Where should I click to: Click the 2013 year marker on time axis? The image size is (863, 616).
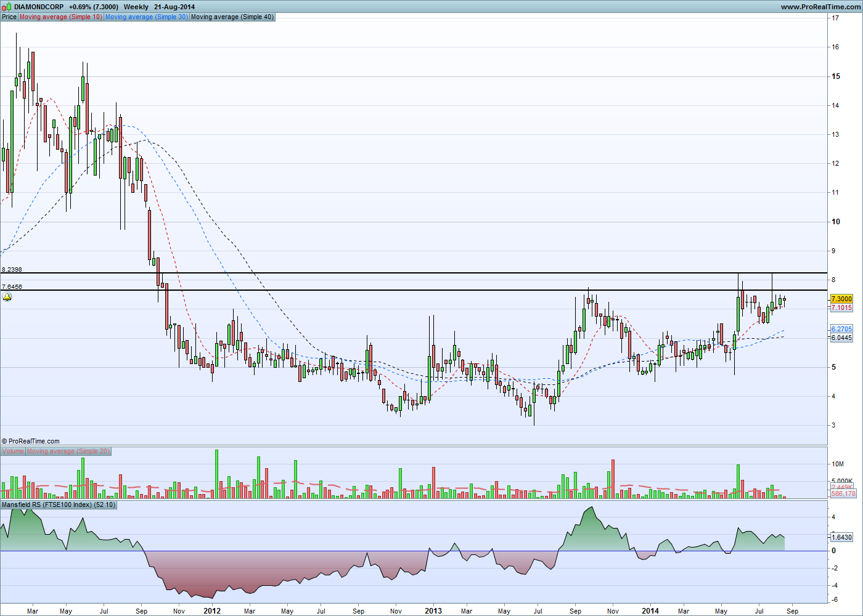[433, 611]
